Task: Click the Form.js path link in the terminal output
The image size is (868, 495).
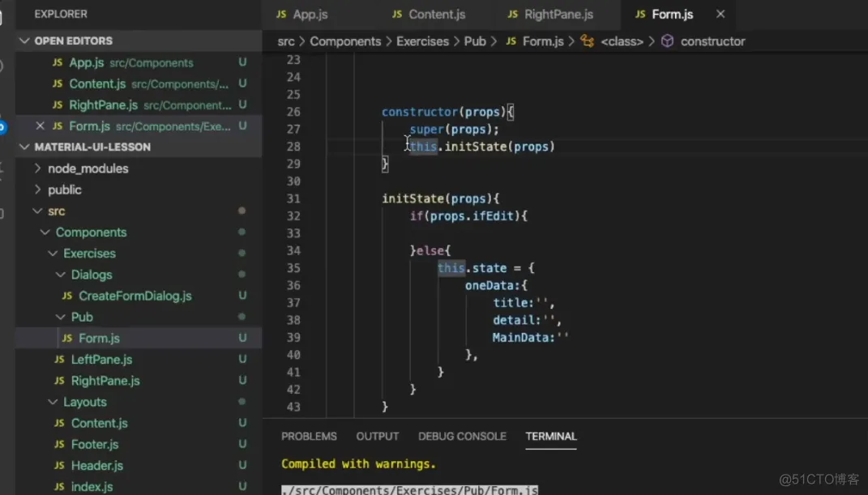Action: coord(409,489)
